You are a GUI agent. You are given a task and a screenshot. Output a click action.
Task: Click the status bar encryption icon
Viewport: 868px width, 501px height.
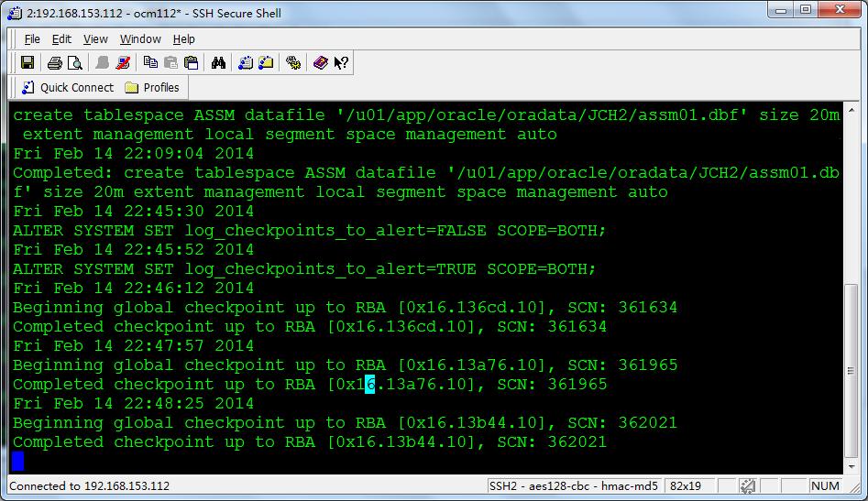pos(747,486)
